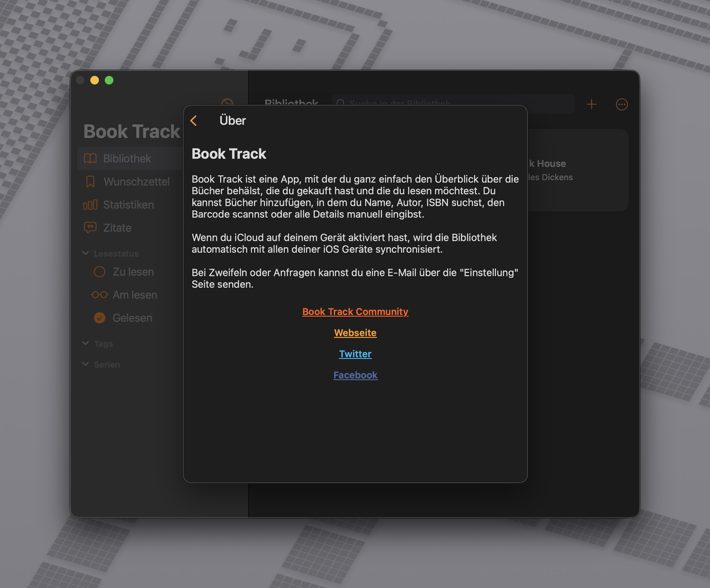Open Zitate quote bubble icon
Viewport: 710px width, 588px height.
(90, 228)
